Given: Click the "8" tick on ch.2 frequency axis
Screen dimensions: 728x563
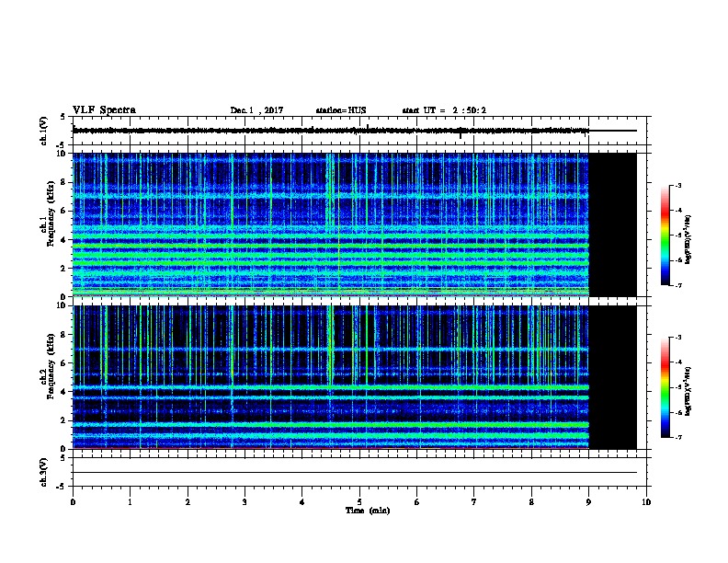Looking at the screenshot, I should (x=63, y=335).
